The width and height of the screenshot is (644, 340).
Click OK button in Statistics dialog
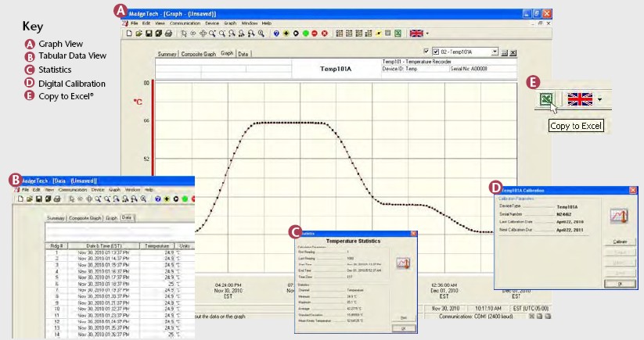pyautogui.click(x=403, y=328)
